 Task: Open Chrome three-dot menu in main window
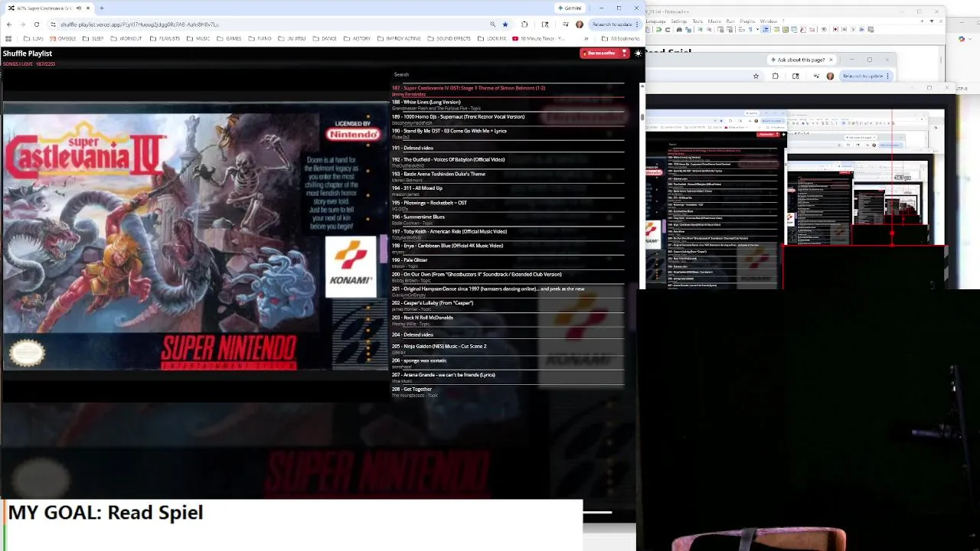[x=637, y=24]
